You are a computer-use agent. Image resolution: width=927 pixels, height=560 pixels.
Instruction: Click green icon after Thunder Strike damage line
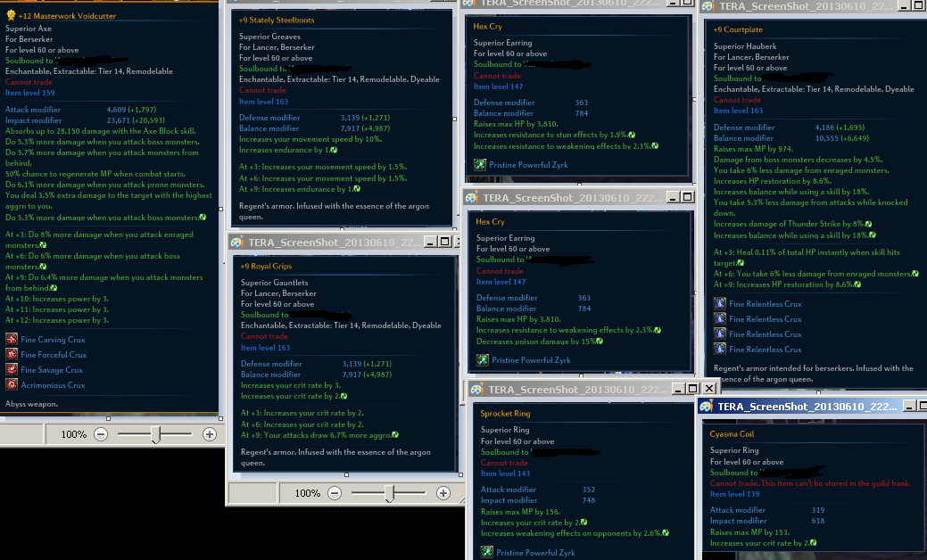868,224
